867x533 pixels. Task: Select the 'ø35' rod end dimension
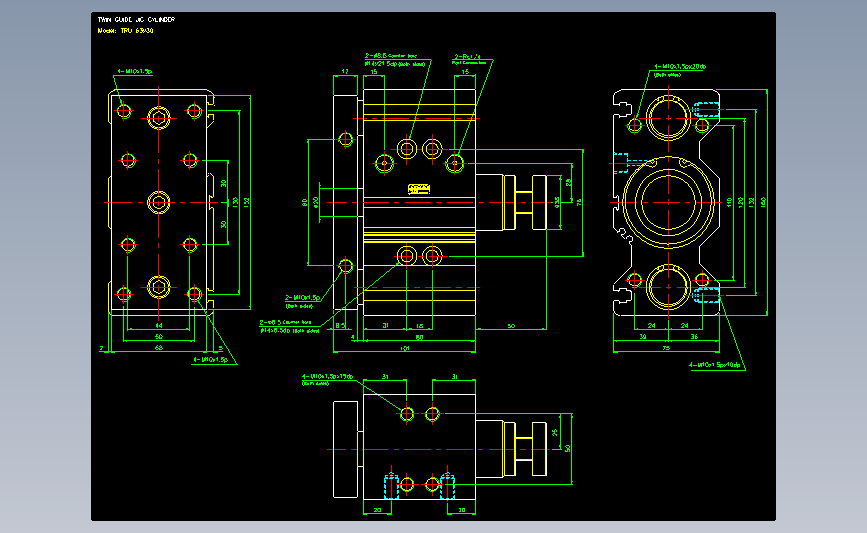pos(557,202)
